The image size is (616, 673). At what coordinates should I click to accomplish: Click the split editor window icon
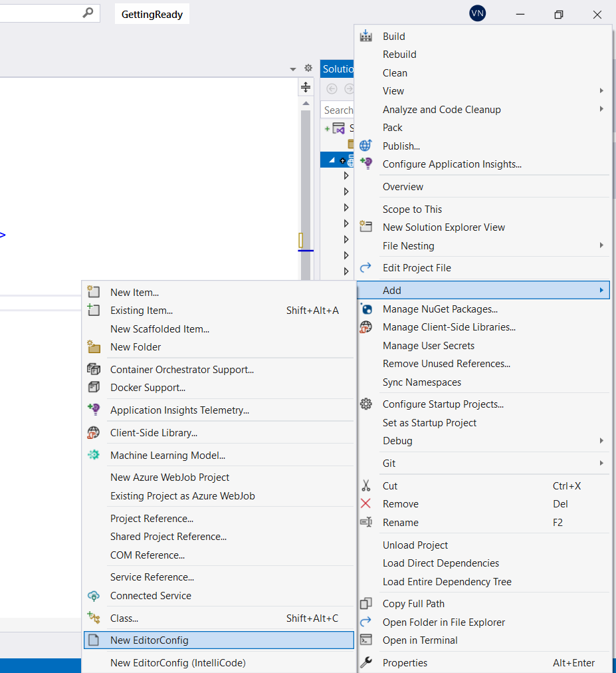[306, 87]
